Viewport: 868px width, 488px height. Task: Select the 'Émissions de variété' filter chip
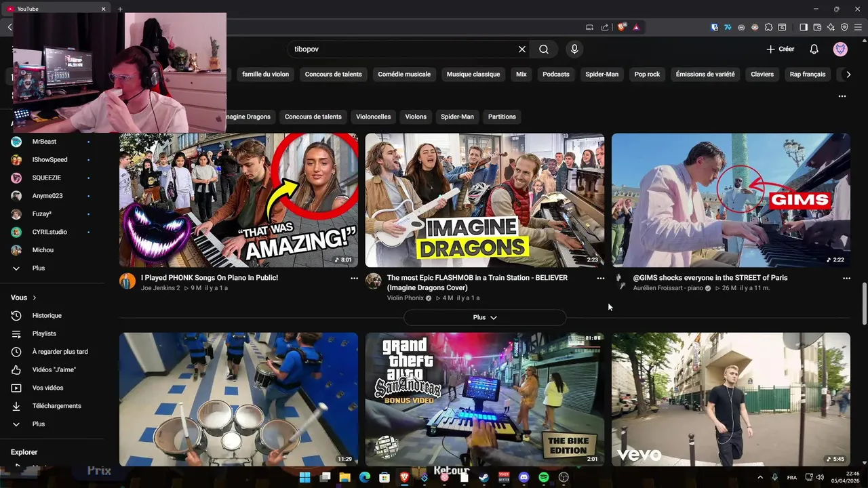point(705,75)
